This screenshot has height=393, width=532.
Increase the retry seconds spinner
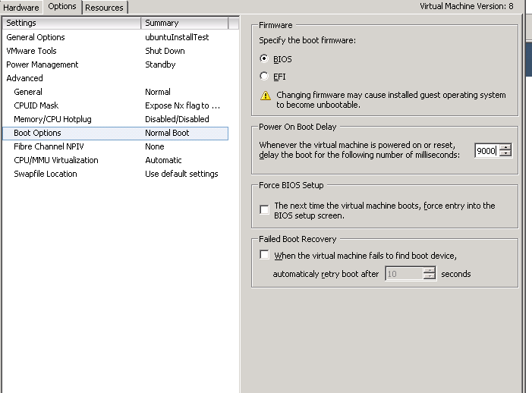coord(430,270)
